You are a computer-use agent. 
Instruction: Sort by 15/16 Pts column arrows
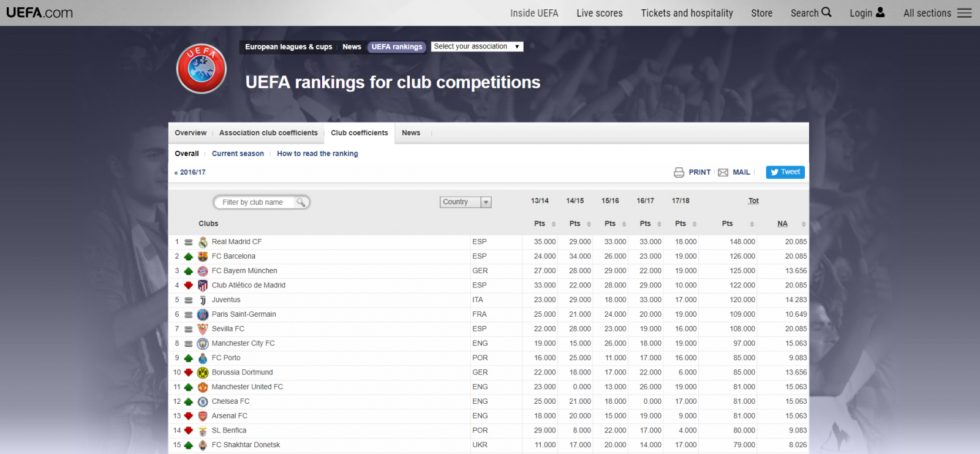(x=624, y=224)
